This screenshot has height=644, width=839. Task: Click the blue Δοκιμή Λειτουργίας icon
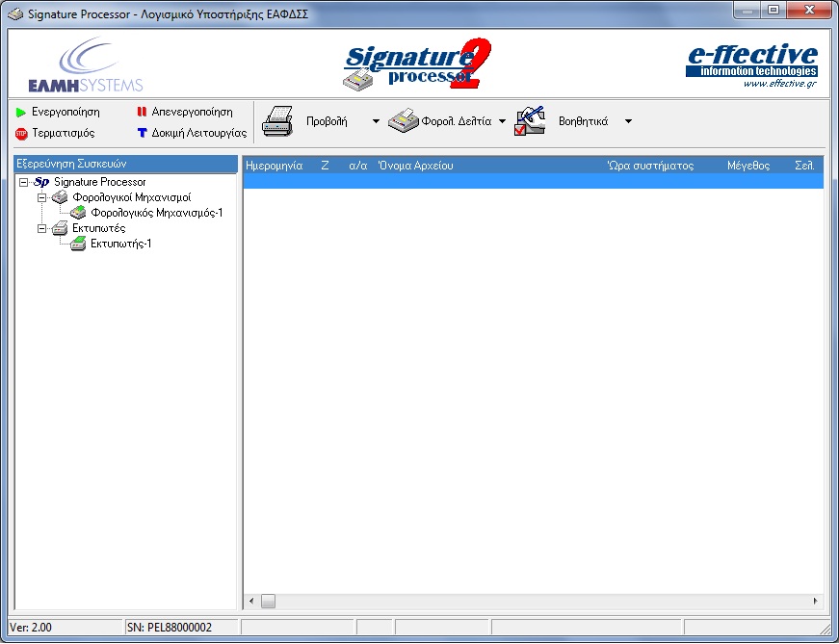pyautogui.click(x=142, y=133)
